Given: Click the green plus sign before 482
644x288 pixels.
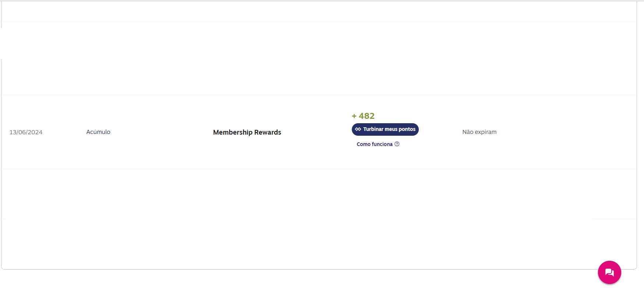Looking at the screenshot, I should click(x=354, y=116).
